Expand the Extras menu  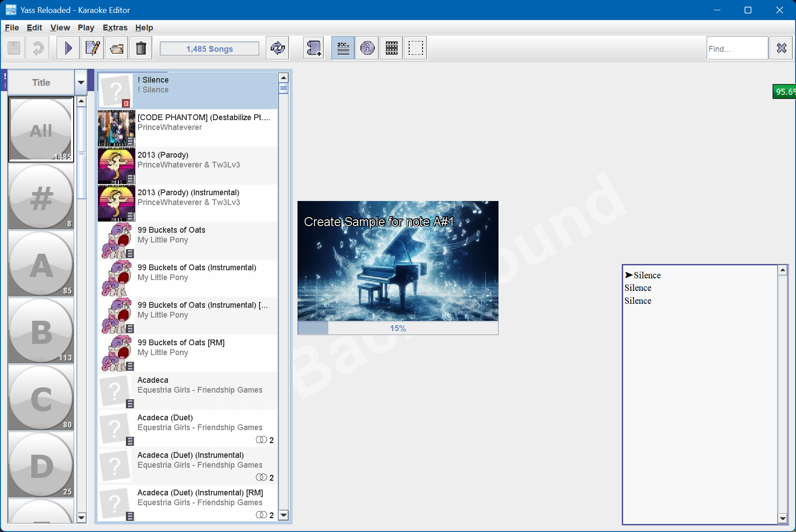[115, 27]
